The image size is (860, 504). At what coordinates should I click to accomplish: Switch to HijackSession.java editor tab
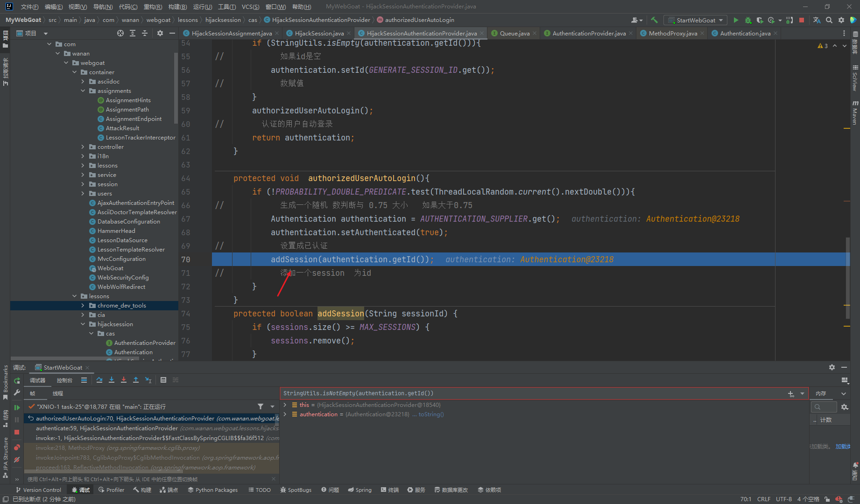319,33
